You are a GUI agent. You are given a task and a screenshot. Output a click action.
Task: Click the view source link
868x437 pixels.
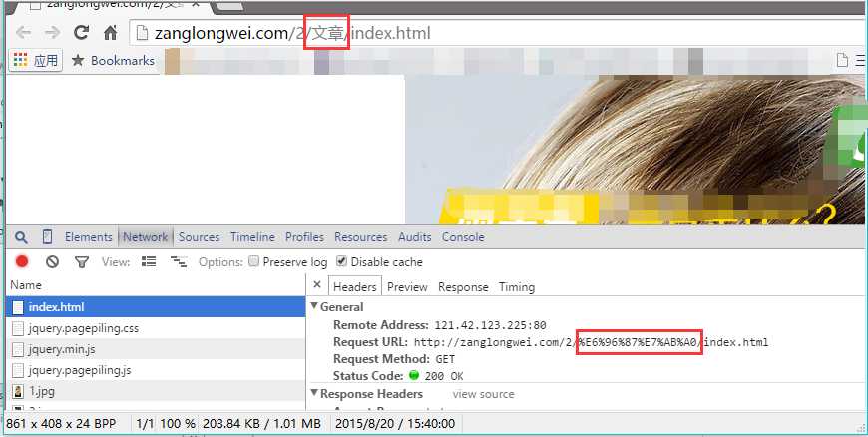click(483, 394)
